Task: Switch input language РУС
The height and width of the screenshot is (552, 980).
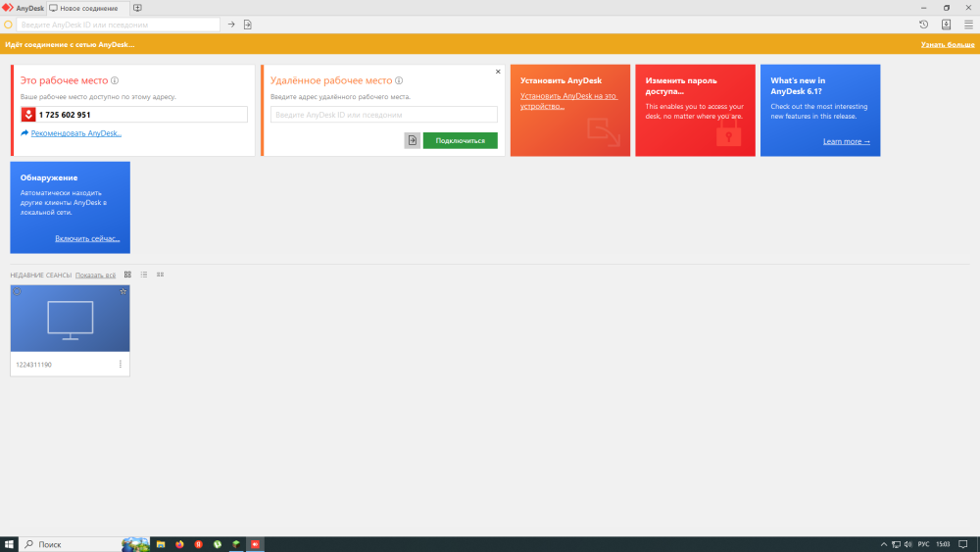Action: [x=924, y=544]
